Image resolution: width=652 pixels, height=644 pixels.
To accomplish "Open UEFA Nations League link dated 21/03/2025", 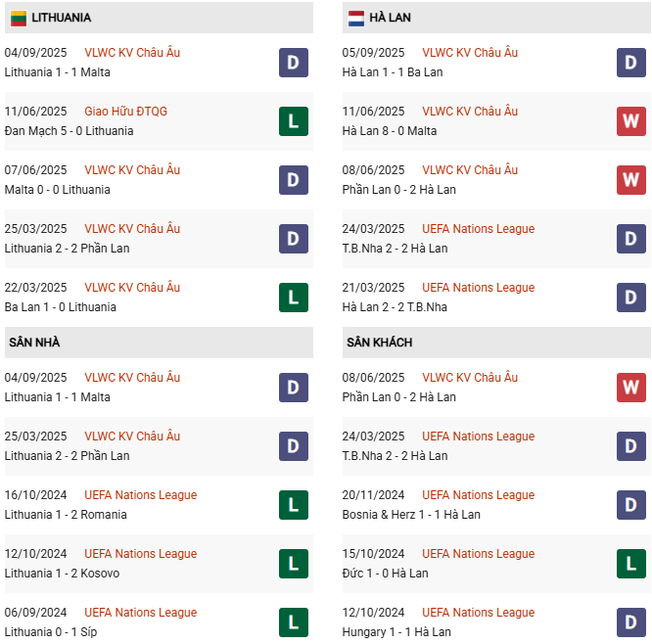I will [x=478, y=288].
